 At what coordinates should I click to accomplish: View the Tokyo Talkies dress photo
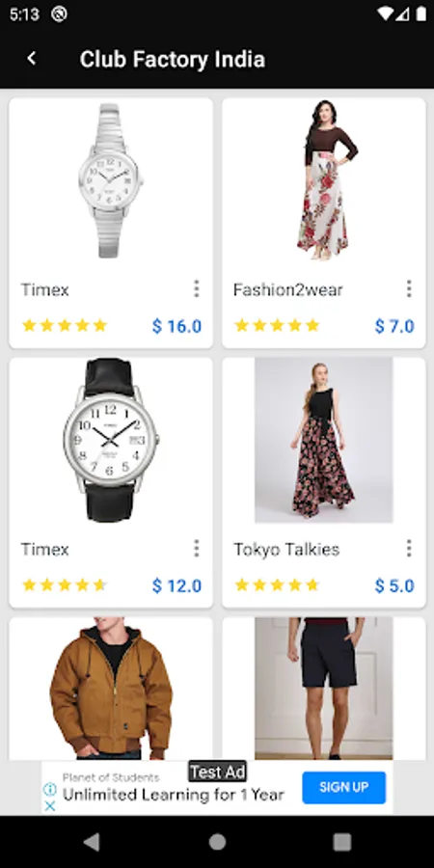pyautogui.click(x=324, y=440)
